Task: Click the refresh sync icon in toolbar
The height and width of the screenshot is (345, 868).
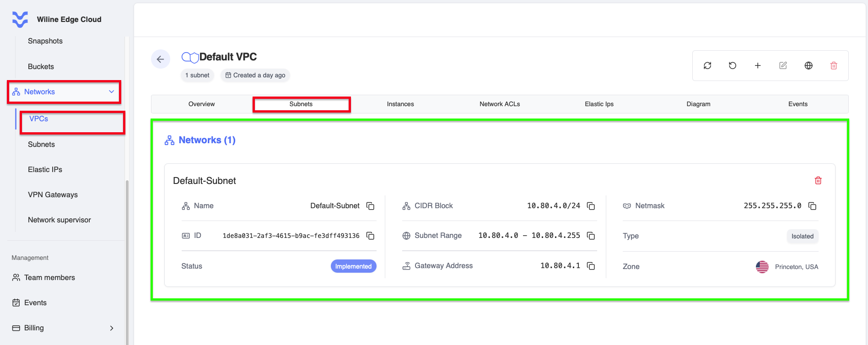Action: point(707,65)
